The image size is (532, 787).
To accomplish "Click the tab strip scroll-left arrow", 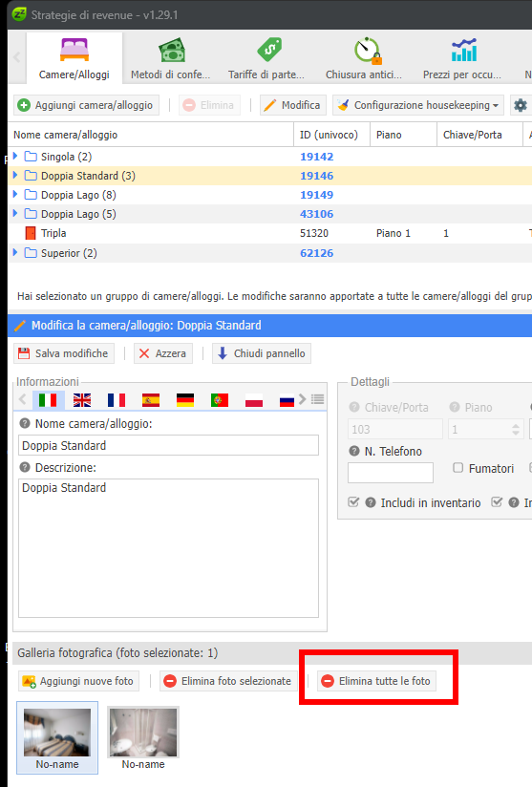I will (x=16, y=57).
